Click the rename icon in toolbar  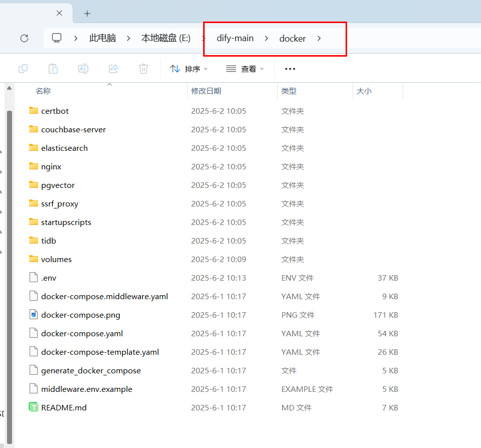(83, 69)
